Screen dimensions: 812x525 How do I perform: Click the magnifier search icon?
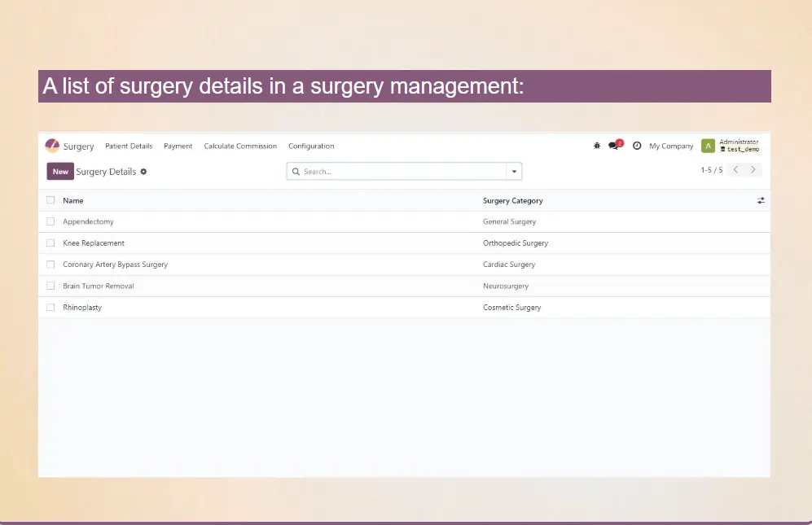(x=296, y=172)
